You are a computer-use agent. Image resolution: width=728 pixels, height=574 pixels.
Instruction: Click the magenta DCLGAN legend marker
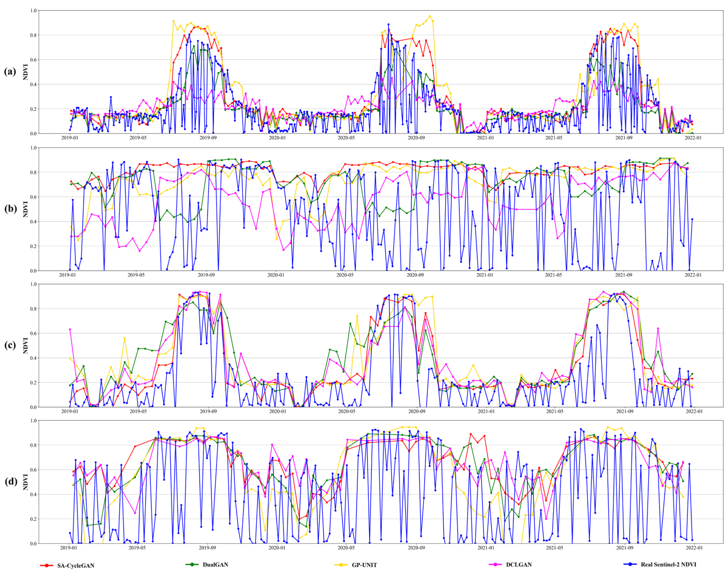[495, 564]
